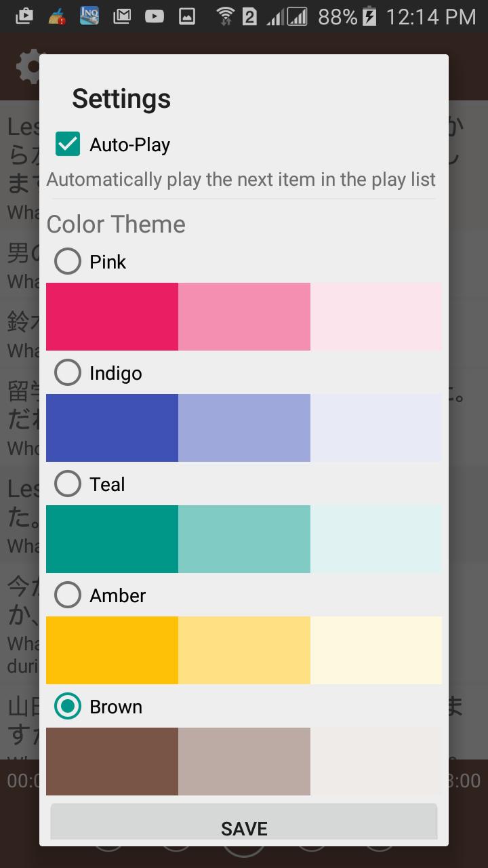The height and width of the screenshot is (868, 488).
Task: Tap the Wi-Fi icon in status bar
Action: (x=225, y=16)
